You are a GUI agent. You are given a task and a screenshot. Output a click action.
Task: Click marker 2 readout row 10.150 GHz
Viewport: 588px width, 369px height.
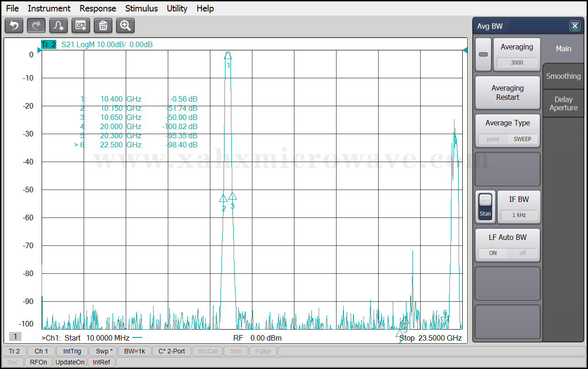[x=139, y=108]
